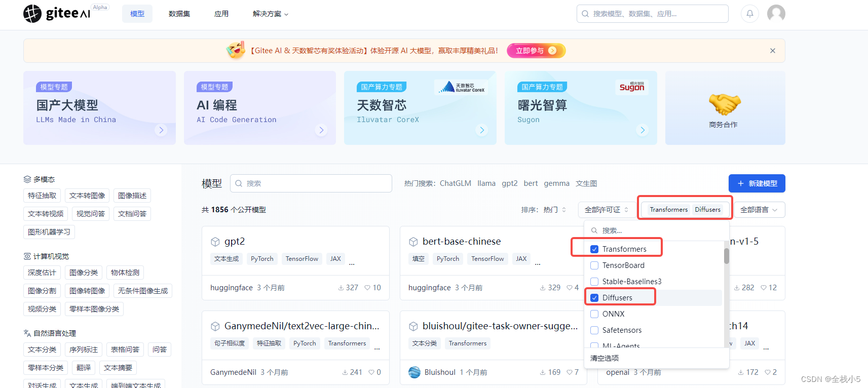Click the library dropdown search field
Image resolution: width=868 pixels, height=388 pixels.
[x=657, y=230]
